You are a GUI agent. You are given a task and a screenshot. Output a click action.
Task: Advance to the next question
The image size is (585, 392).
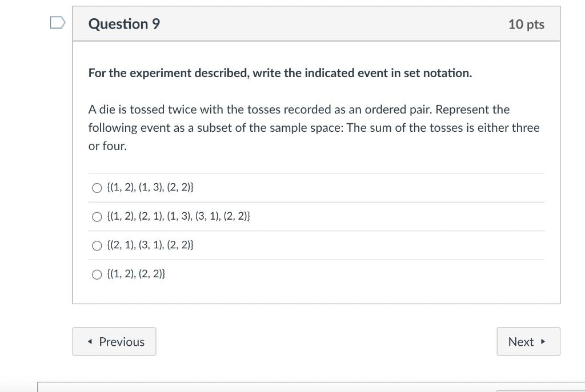[x=528, y=341]
